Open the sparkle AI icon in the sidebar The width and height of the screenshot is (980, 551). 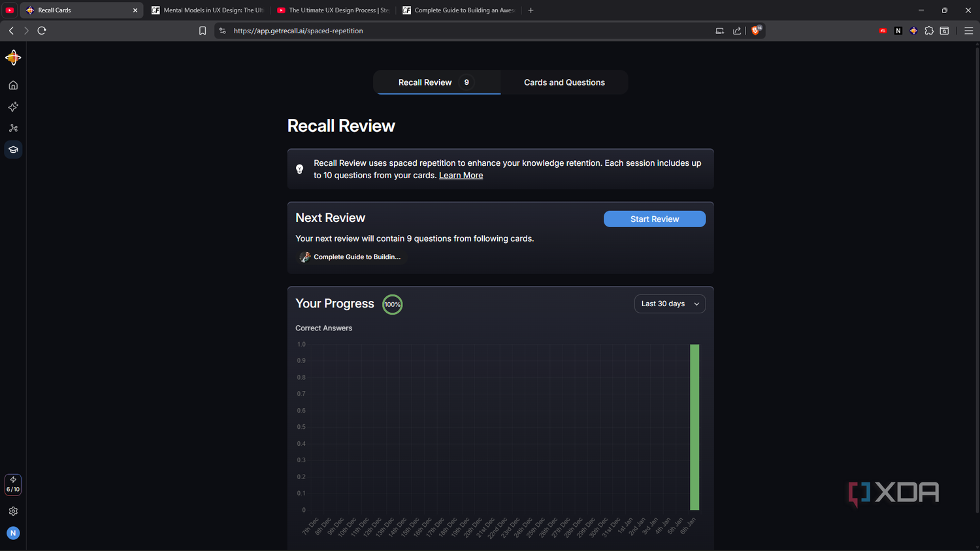(13, 106)
